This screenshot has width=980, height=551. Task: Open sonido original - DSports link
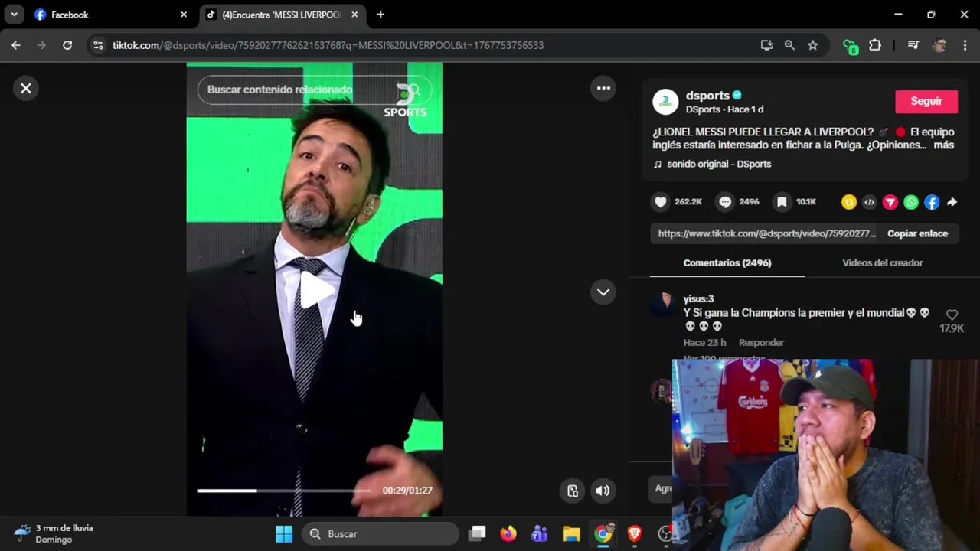[x=718, y=164]
